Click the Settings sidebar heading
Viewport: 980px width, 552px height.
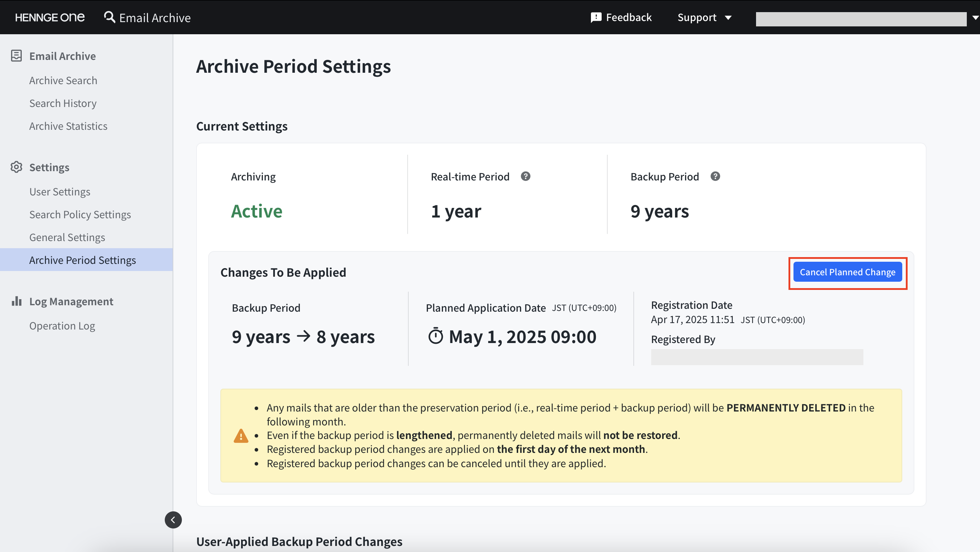[x=49, y=167]
